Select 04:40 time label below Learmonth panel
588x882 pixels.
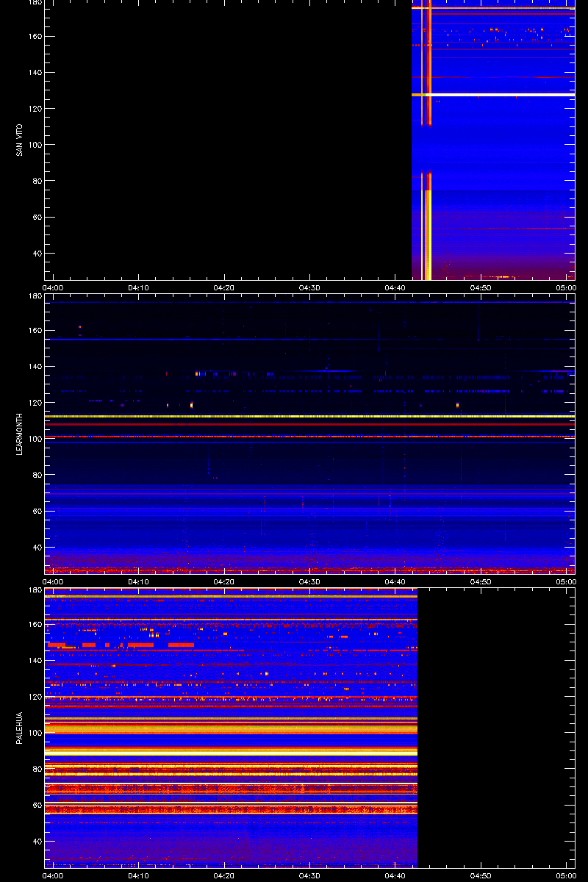pyautogui.click(x=395, y=582)
